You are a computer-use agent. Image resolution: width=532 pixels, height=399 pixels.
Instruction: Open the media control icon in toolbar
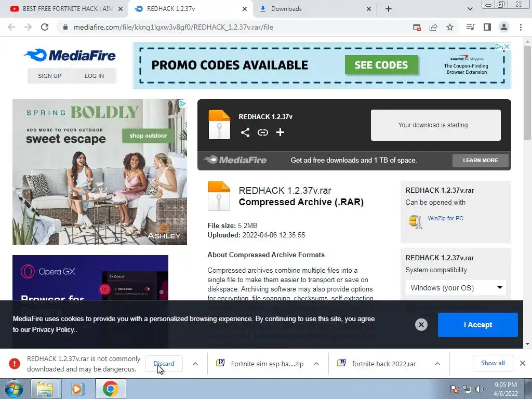(x=470, y=27)
